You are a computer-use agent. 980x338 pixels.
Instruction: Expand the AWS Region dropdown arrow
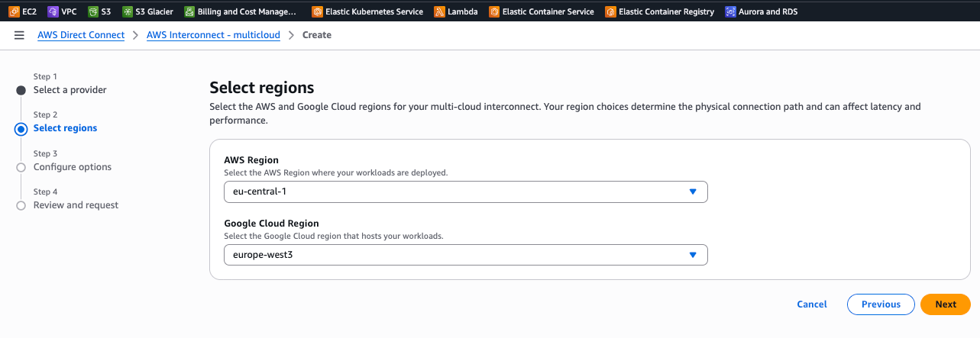(x=693, y=192)
